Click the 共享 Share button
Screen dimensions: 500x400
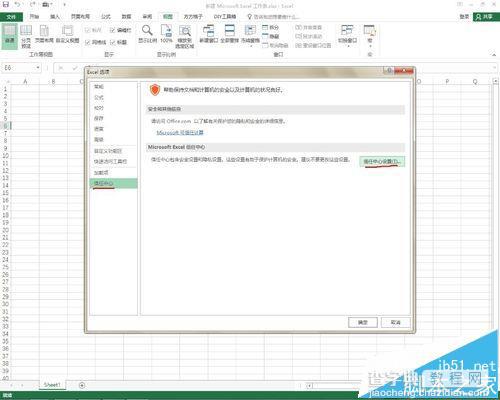485,17
